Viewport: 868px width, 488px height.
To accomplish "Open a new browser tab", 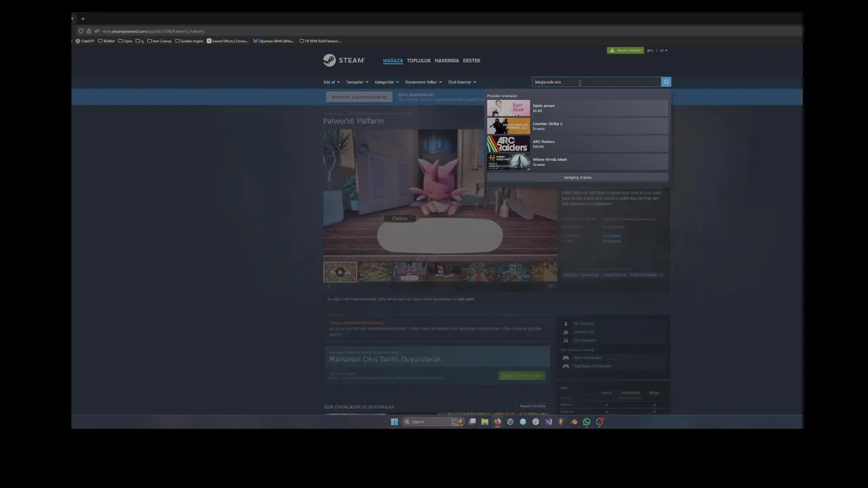I will click(x=83, y=19).
